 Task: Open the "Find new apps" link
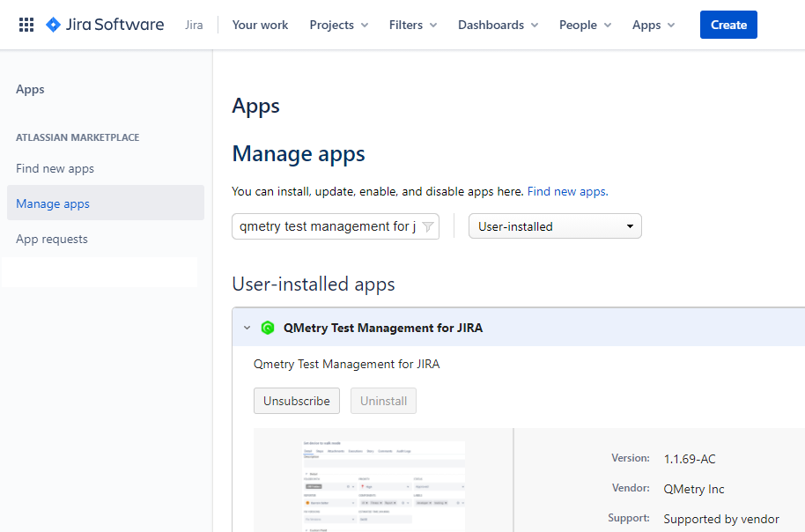pyautogui.click(x=566, y=191)
